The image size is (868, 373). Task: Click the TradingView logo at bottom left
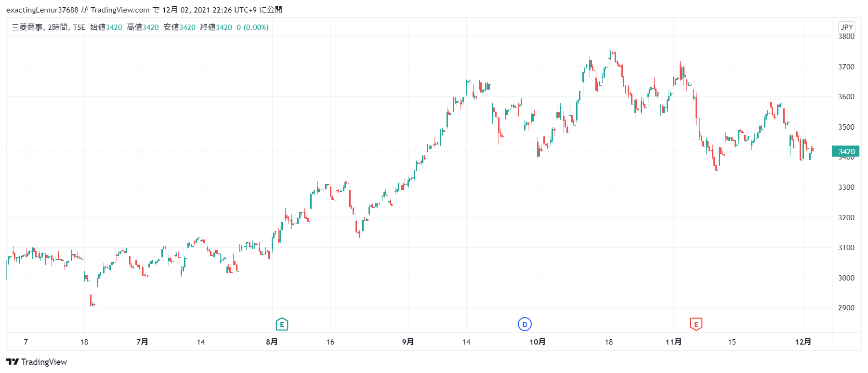[x=37, y=362]
